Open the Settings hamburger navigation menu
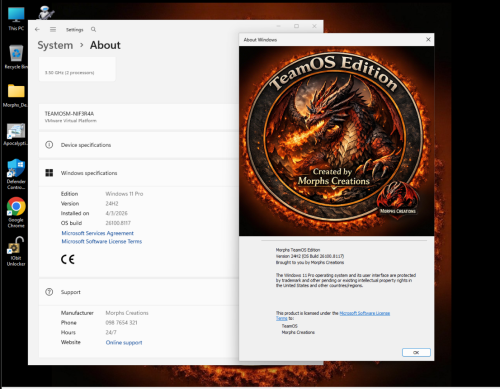 [x=53, y=29]
